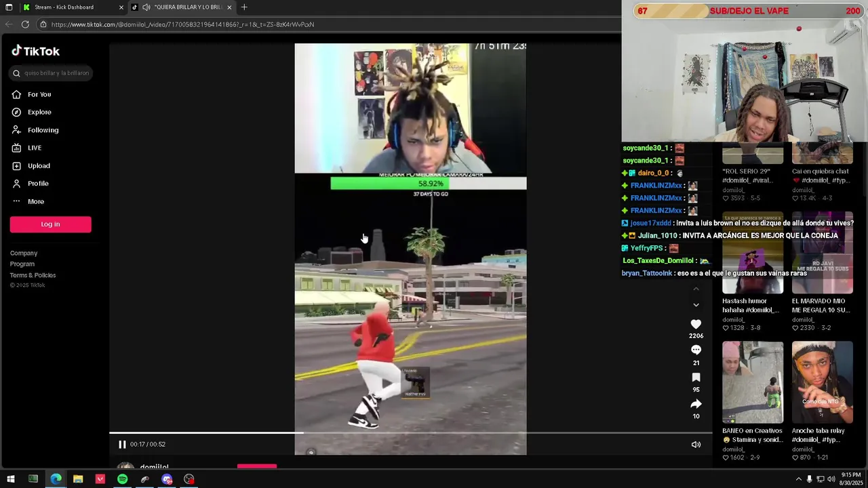Open Terms & Policies link
The width and height of the screenshot is (868, 488).
click(33, 275)
